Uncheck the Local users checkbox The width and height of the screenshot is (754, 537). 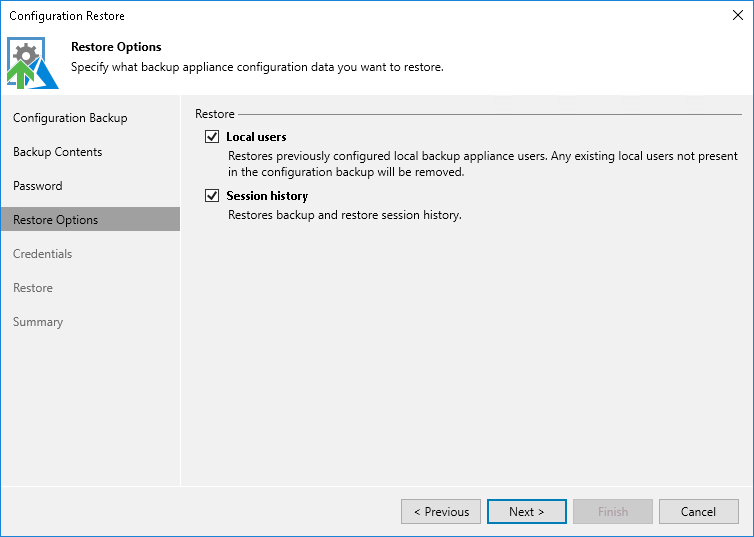click(212, 137)
